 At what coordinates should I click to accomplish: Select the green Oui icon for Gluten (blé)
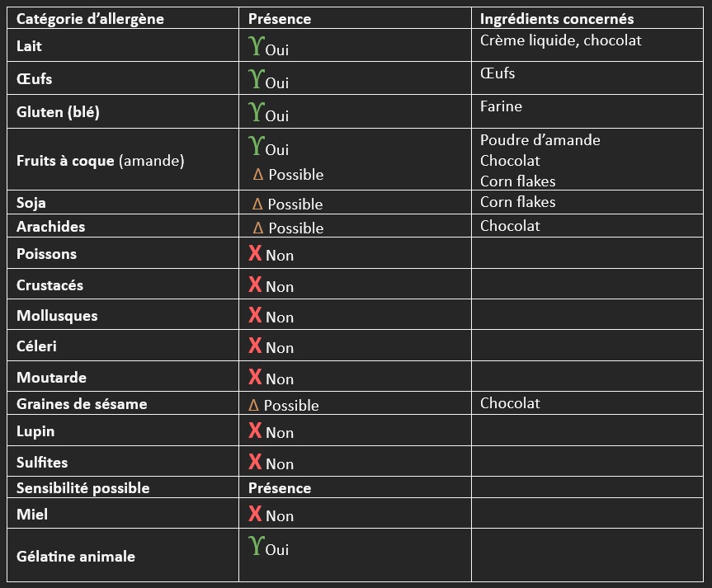(257, 111)
